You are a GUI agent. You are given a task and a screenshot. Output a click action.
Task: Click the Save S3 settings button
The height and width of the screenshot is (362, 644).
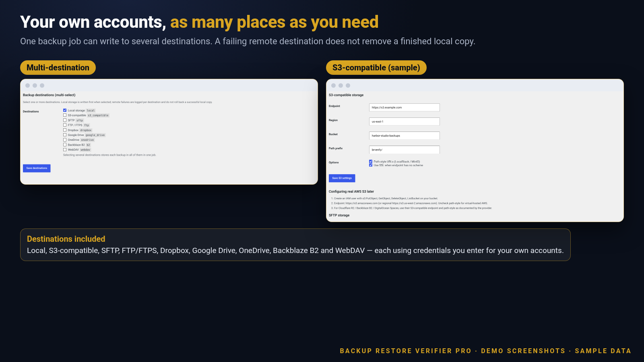tap(342, 178)
